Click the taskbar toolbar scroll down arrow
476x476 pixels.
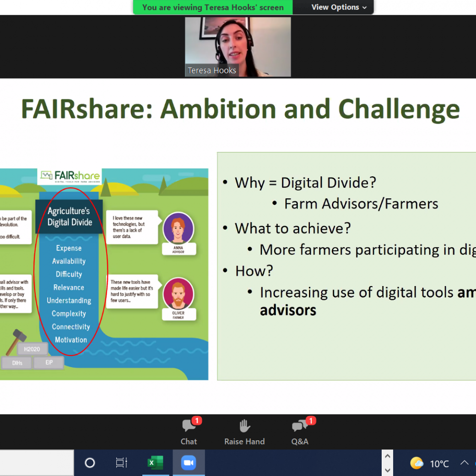[387, 470]
